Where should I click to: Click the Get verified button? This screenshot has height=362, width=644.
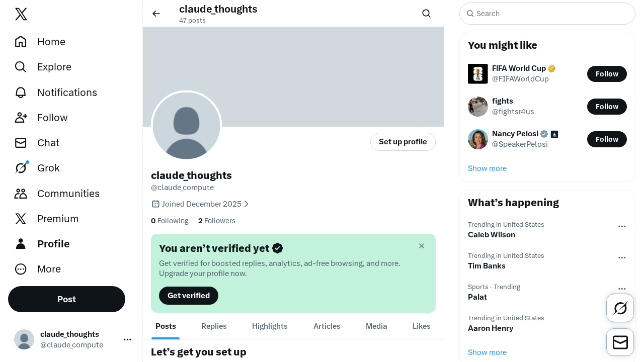pos(189,296)
